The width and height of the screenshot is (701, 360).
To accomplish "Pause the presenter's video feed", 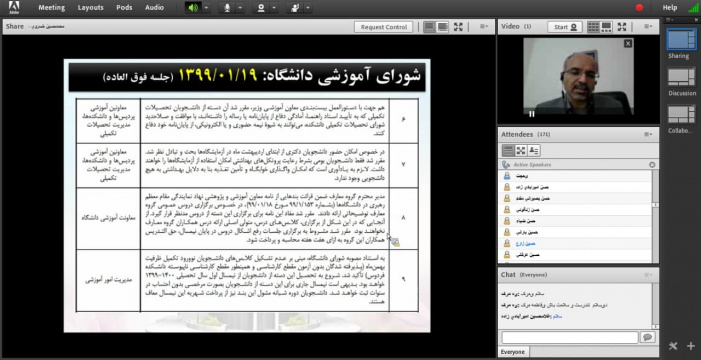I will 532,114.
